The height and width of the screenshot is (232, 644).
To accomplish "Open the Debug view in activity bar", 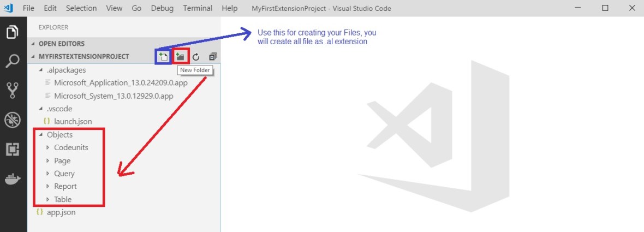I will [12, 120].
